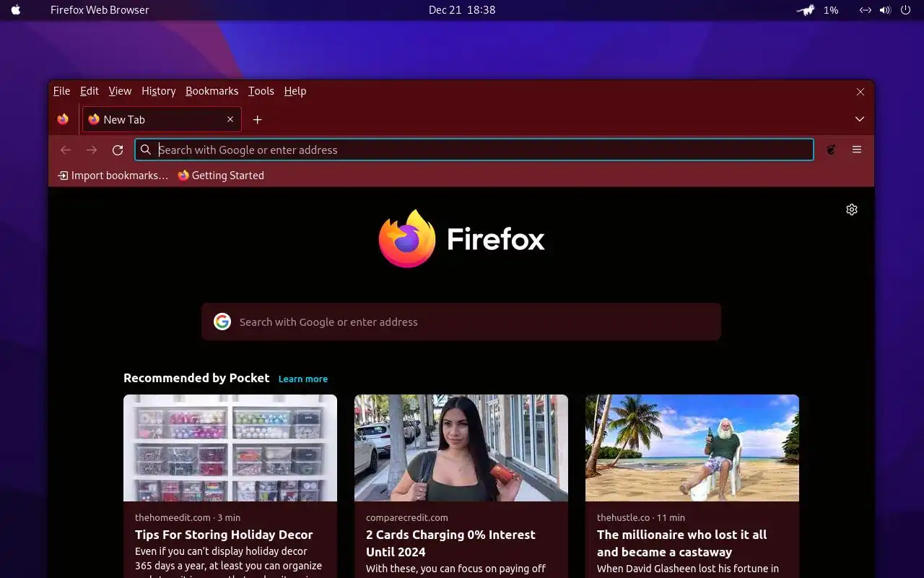924x578 pixels.
Task: Open The millionaire who lost it all article
Action: coord(681,543)
